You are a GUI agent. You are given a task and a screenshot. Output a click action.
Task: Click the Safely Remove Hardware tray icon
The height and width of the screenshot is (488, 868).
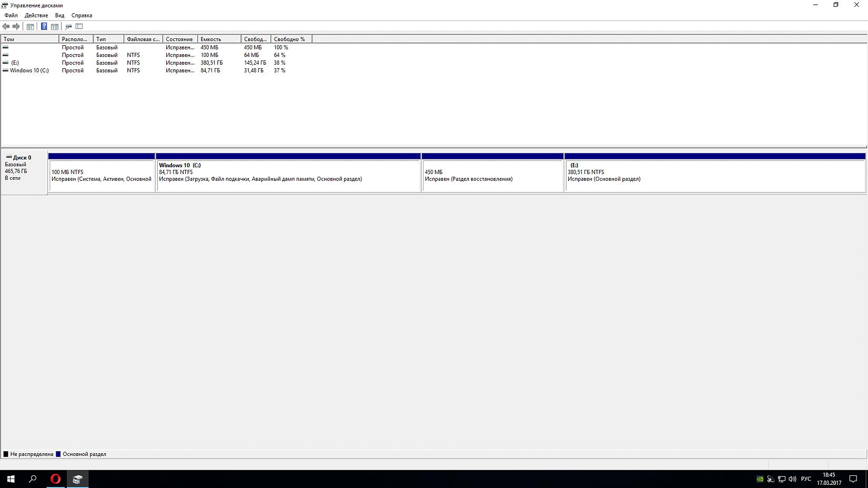click(x=771, y=479)
